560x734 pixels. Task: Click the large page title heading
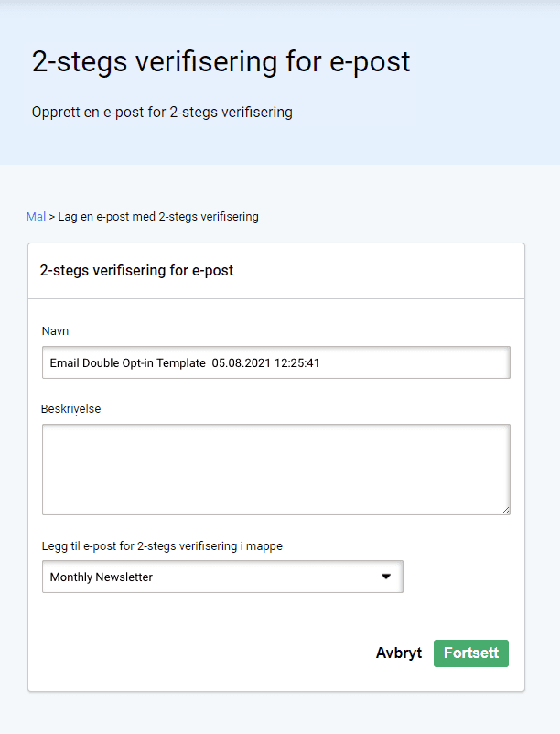point(221,62)
